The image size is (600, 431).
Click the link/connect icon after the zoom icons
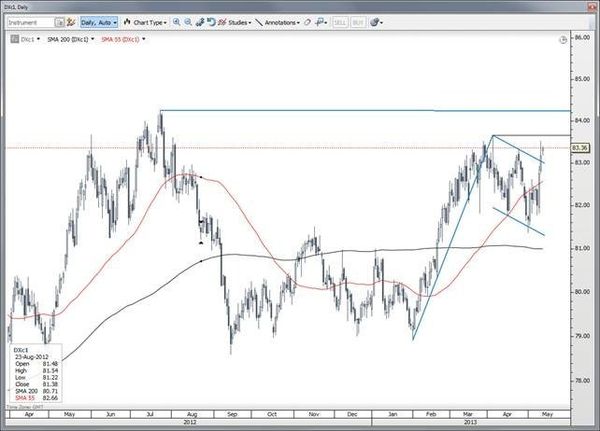click(x=200, y=22)
